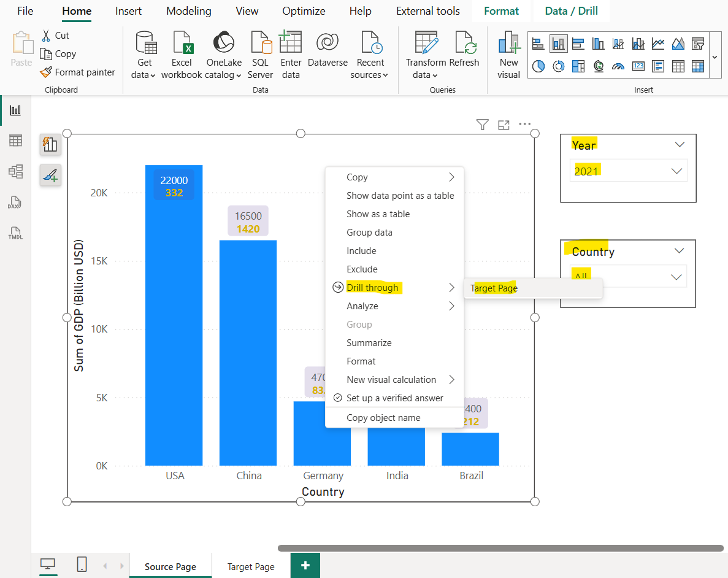Viewport: 728px width, 578px height.
Task: Switch to the Target Page tab
Action: 250,566
